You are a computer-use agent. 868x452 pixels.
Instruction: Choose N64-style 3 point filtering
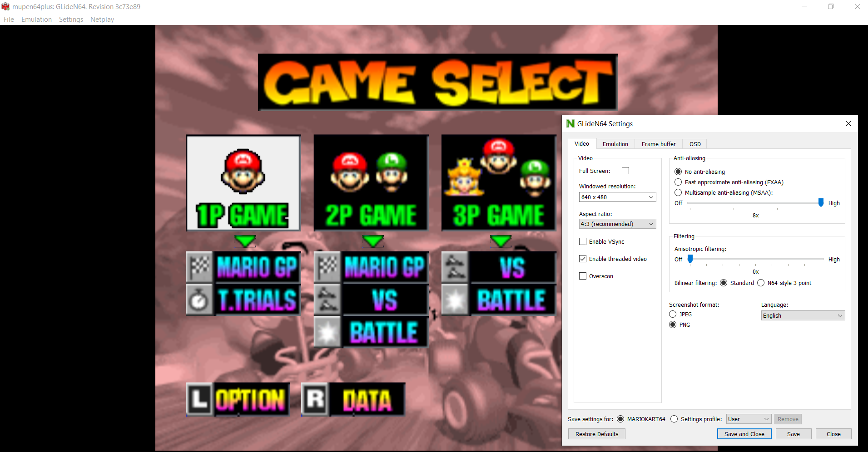pos(761,283)
